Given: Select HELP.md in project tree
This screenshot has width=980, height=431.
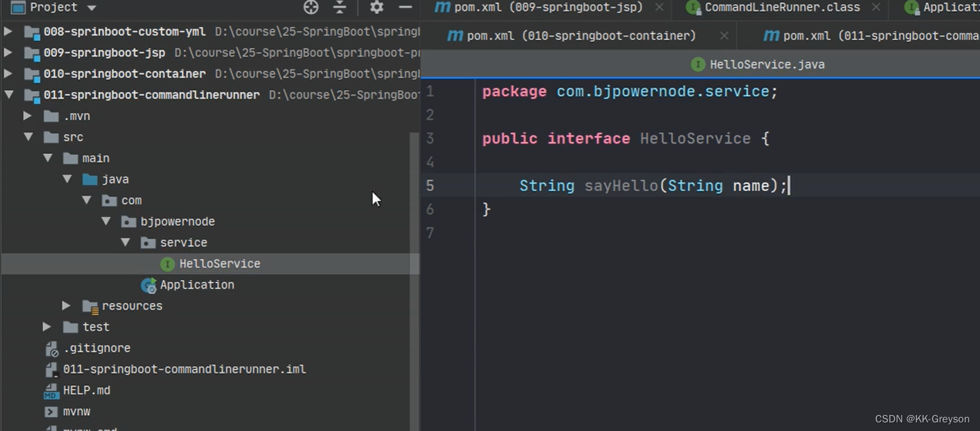Looking at the screenshot, I should [86, 391].
